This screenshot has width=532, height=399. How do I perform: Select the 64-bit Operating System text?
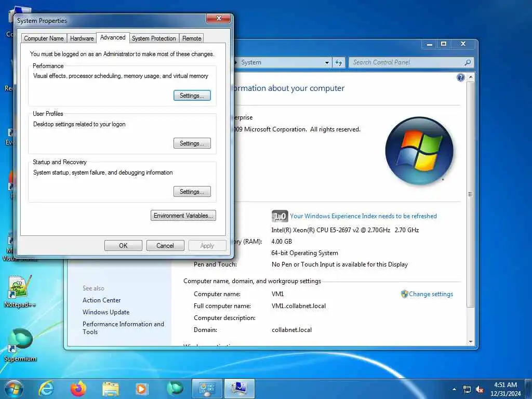tap(304, 253)
